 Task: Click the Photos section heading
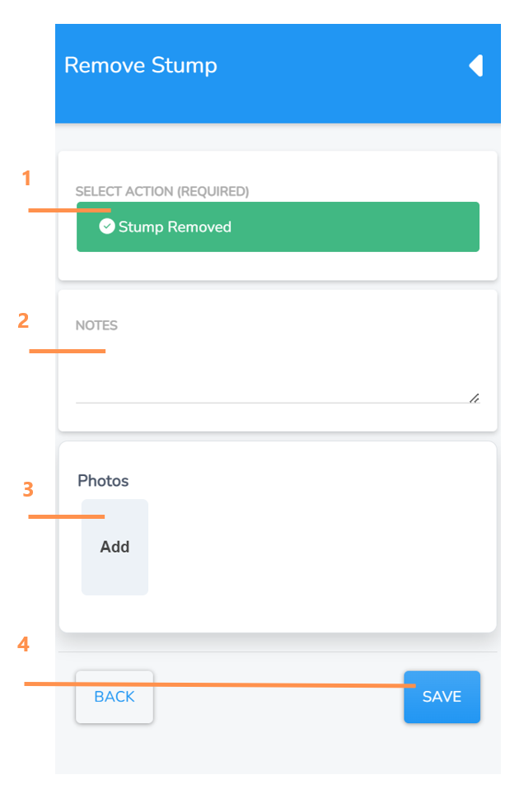coord(103,481)
